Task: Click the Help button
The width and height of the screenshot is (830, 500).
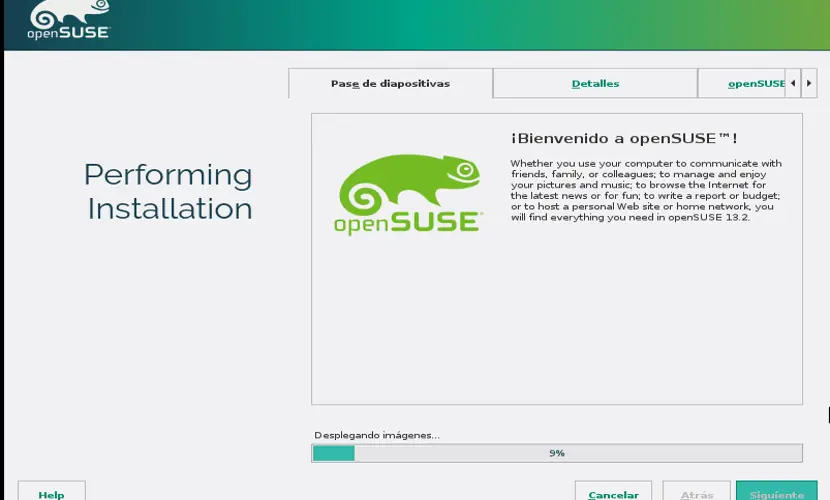Action: pos(51,492)
